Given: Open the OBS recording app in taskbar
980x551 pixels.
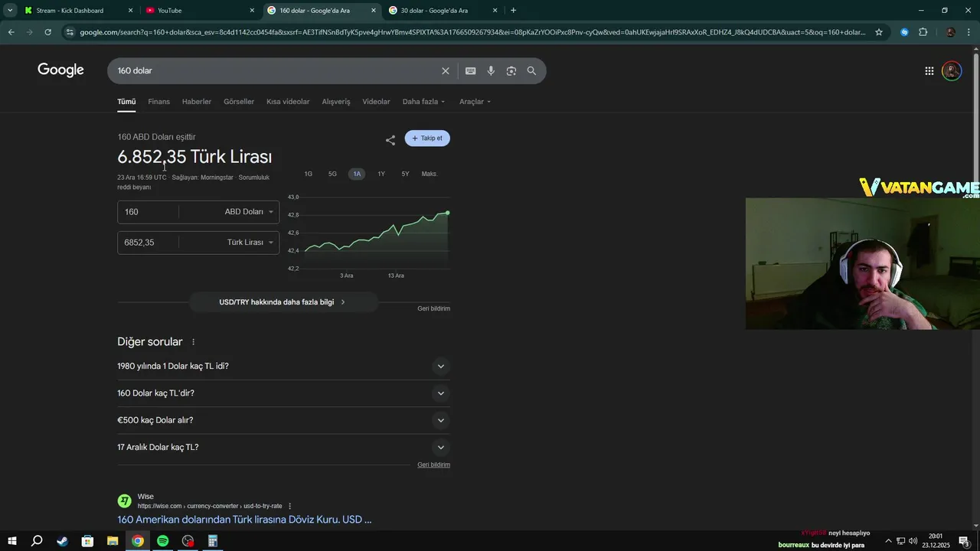Looking at the screenshot, I should [x=188, y=541].
